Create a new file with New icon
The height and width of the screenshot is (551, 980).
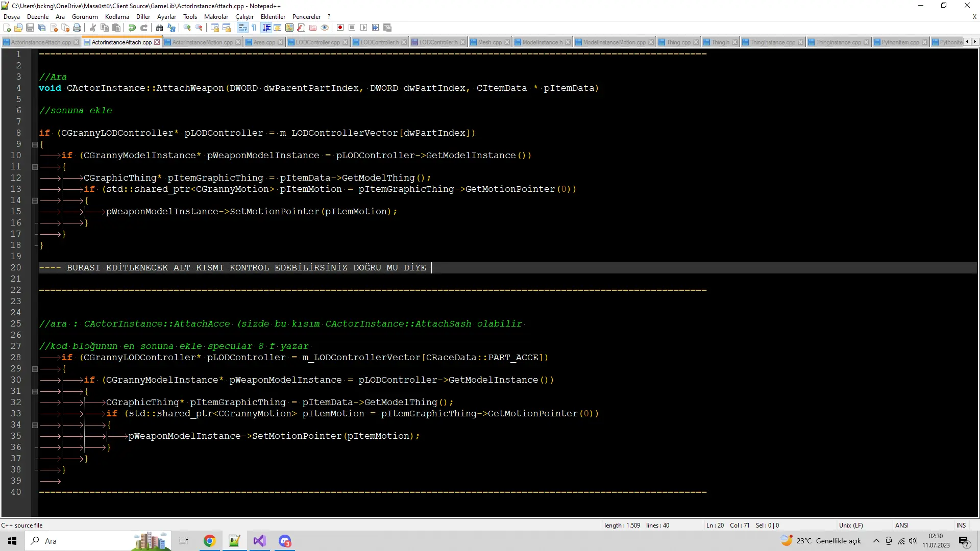point(7,28)
